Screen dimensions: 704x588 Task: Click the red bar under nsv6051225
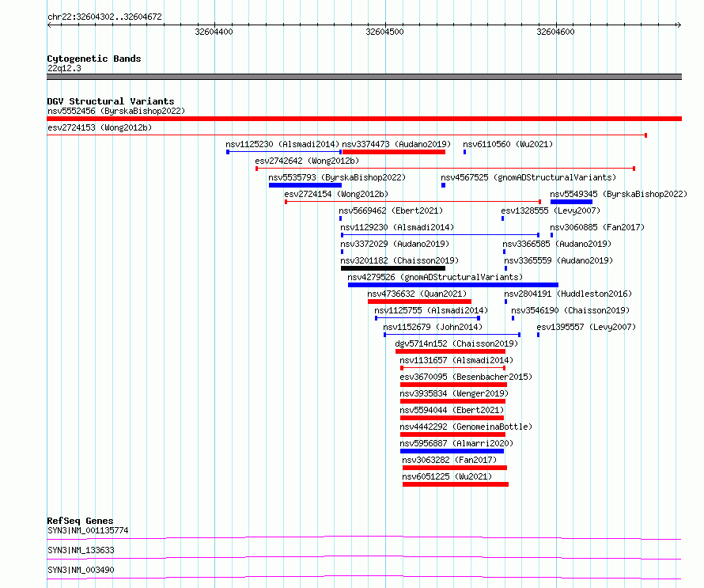456,484
